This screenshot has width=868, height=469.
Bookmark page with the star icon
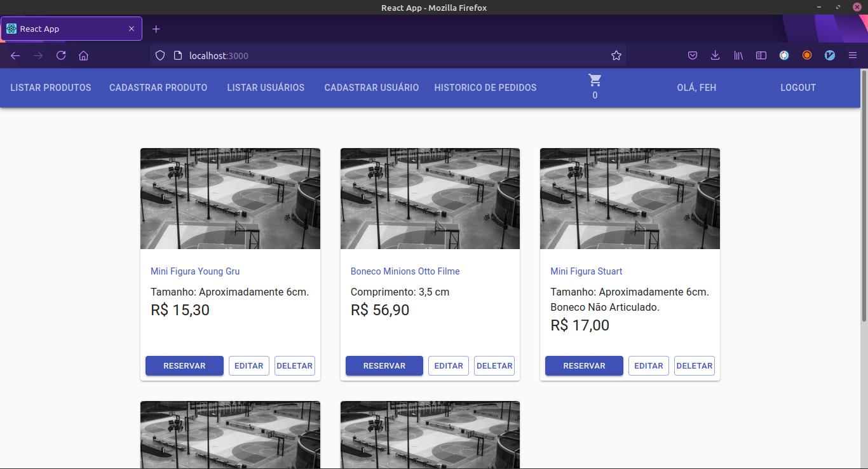pyautogui.click(x=616, y=56)
